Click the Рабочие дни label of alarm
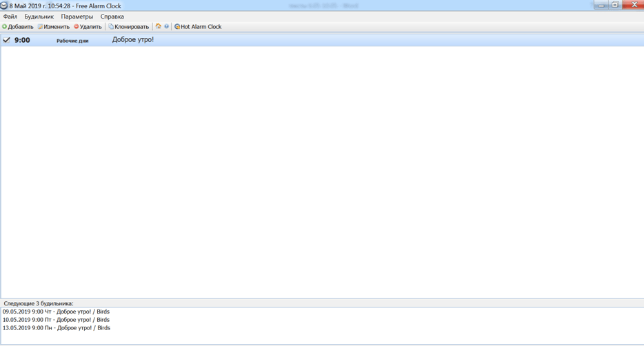 pos(72,41)
